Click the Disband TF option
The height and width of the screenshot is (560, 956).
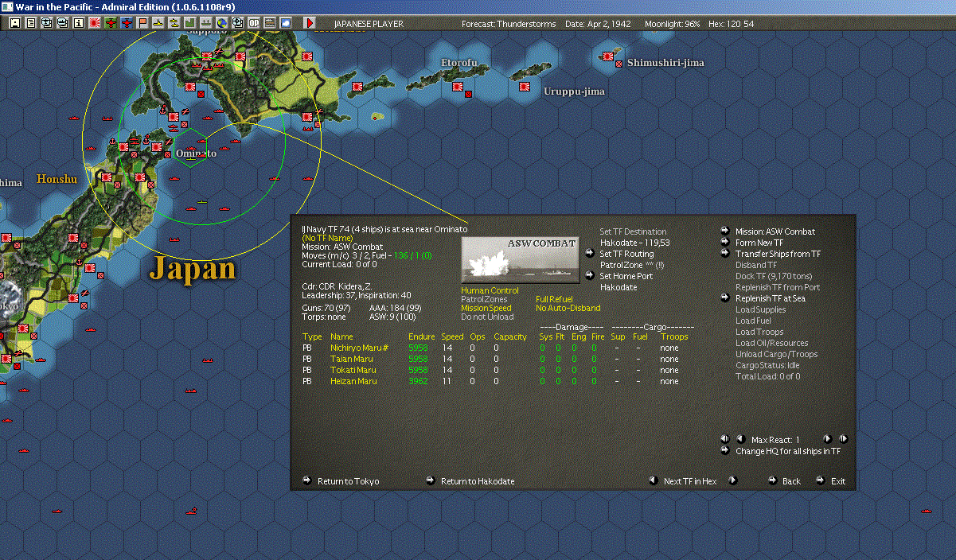(x=756, y=265)
